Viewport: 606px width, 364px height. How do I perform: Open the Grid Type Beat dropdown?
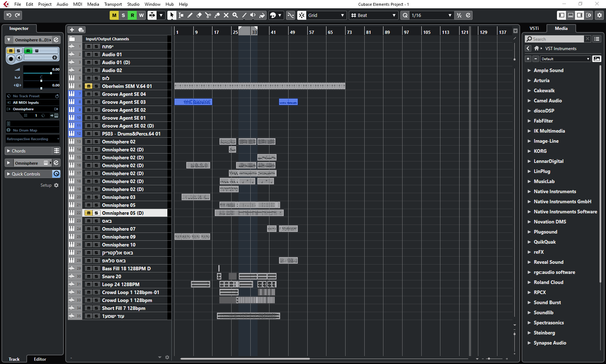[373, 15]
